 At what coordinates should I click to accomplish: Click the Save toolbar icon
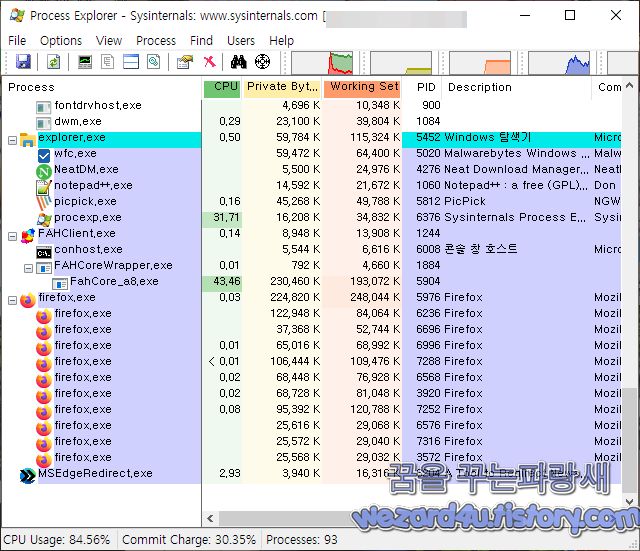coord(23,62)
